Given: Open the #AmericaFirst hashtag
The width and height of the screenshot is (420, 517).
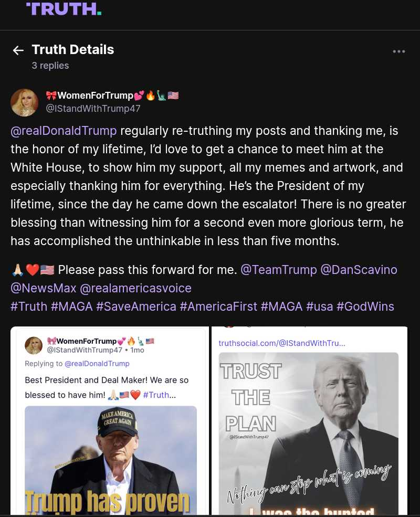Looking at the screenshot, I should tap(218, 307).
